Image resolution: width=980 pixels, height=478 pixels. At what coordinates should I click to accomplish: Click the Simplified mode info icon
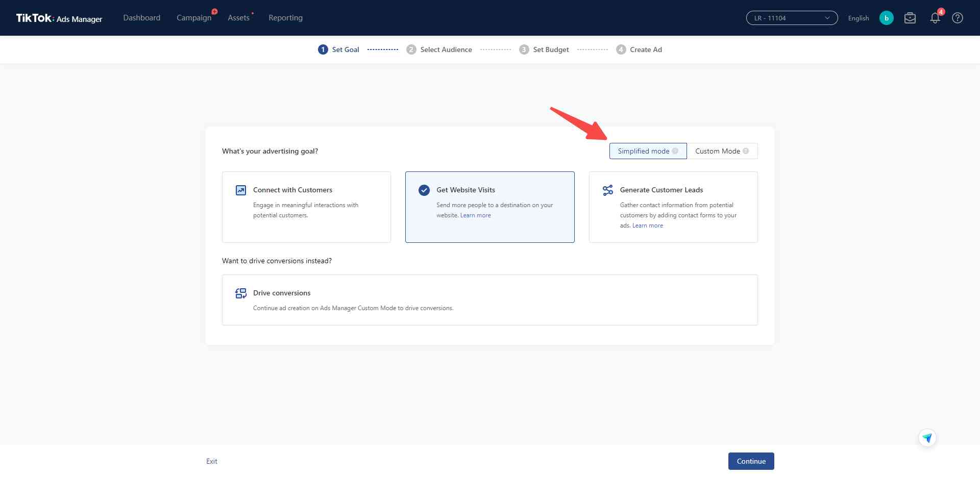675,151
